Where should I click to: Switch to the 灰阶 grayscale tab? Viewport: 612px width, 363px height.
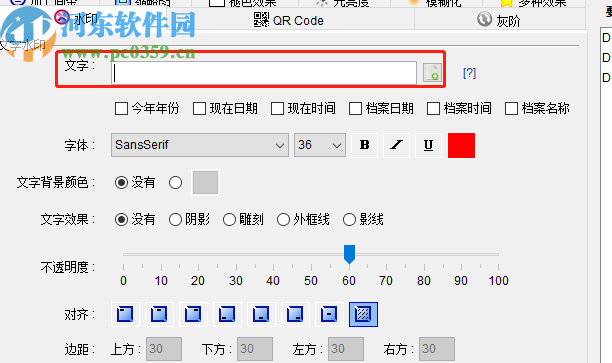[x=499, y=20]
